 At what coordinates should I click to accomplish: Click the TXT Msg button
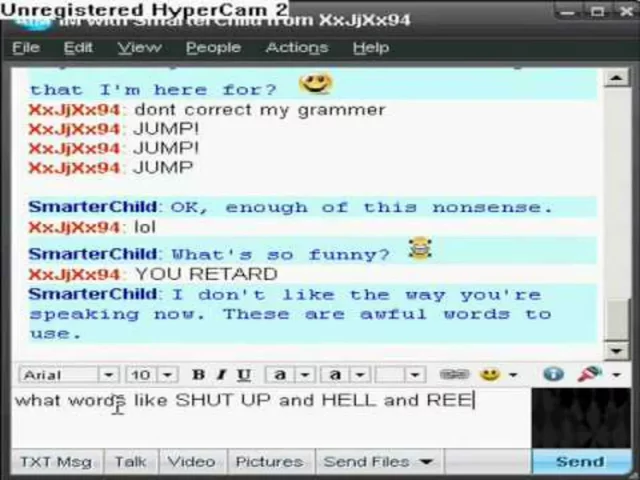[x=56, y=462]
